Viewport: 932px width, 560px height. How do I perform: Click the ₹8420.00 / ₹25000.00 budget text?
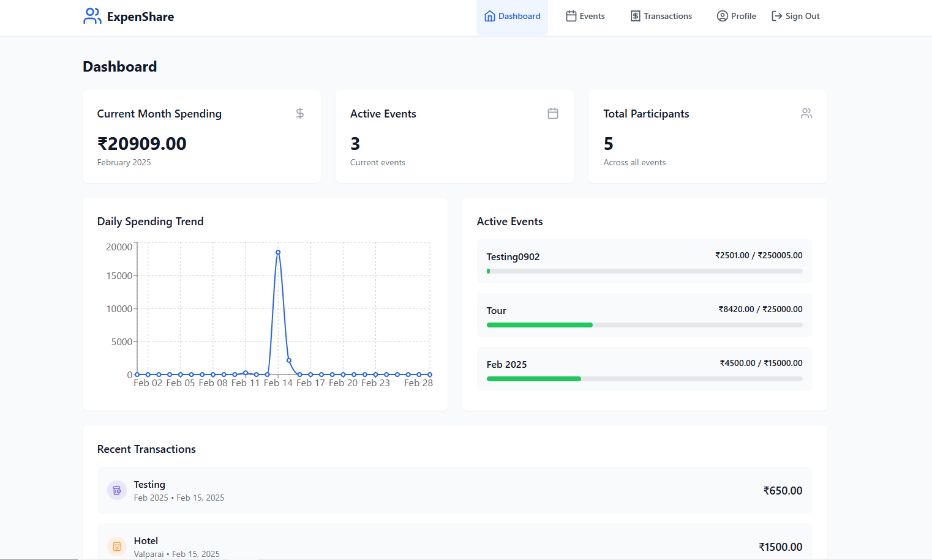(x=761, y=309)
